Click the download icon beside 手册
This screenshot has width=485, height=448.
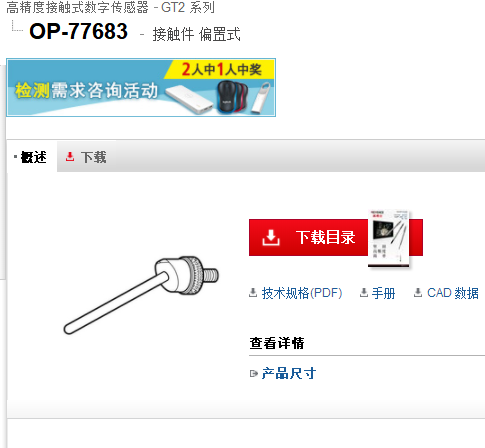pyautogui.click(x=364, y=293)
